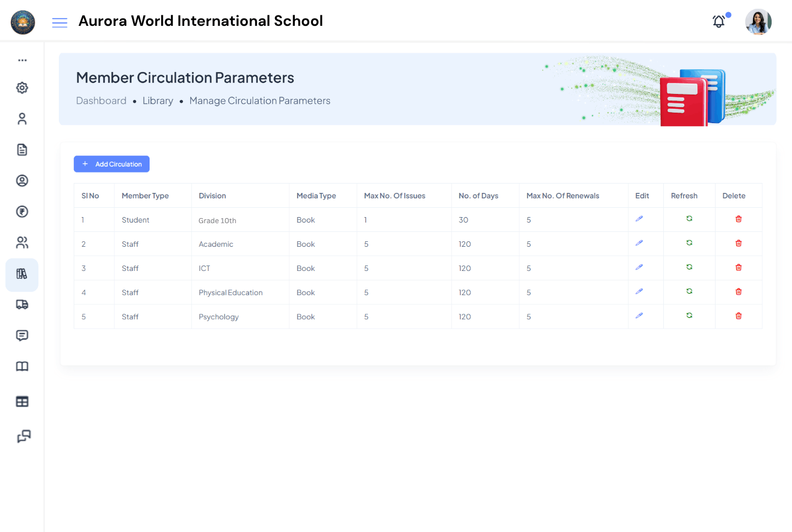
Task: Open the open book icon in the sidebar
Action: click(x=22, y=366)
